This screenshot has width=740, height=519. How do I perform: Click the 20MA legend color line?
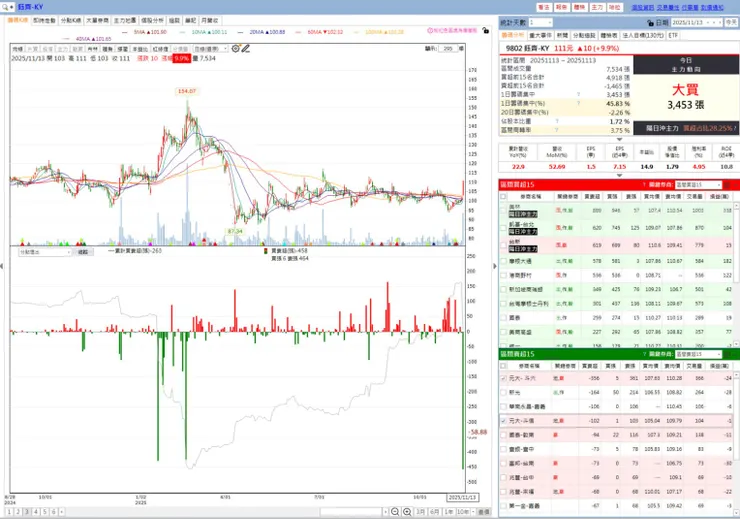click(240, 32)
